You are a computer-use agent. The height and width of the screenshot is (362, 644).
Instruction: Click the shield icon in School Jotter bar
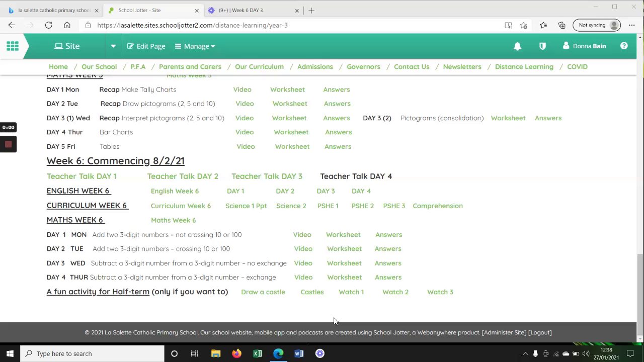pos(542,46)
